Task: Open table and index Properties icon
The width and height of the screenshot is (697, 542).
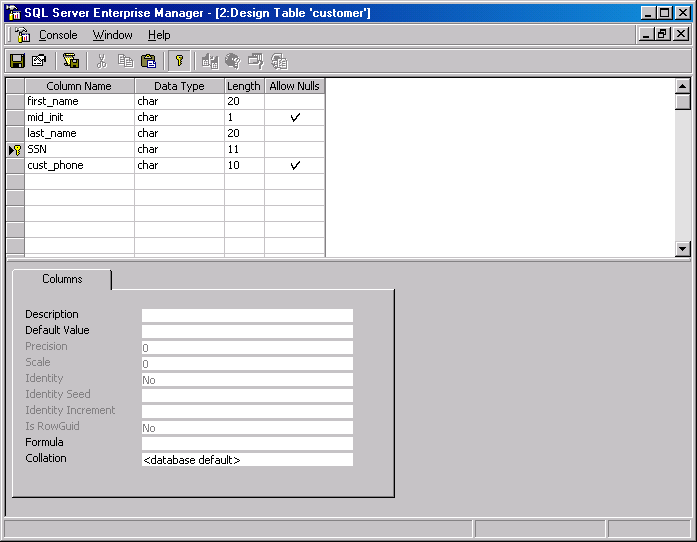Action: pyautogui.click(x=39, y=61)
